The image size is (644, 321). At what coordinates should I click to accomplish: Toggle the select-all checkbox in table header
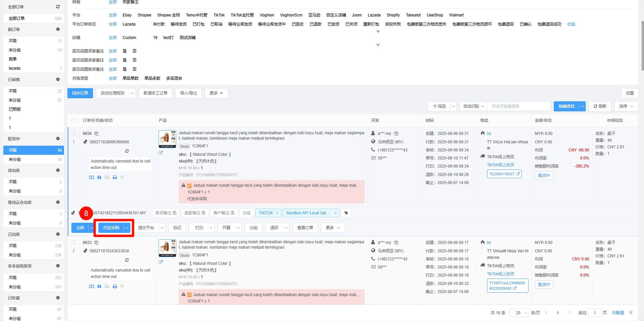tap(74, 120)
